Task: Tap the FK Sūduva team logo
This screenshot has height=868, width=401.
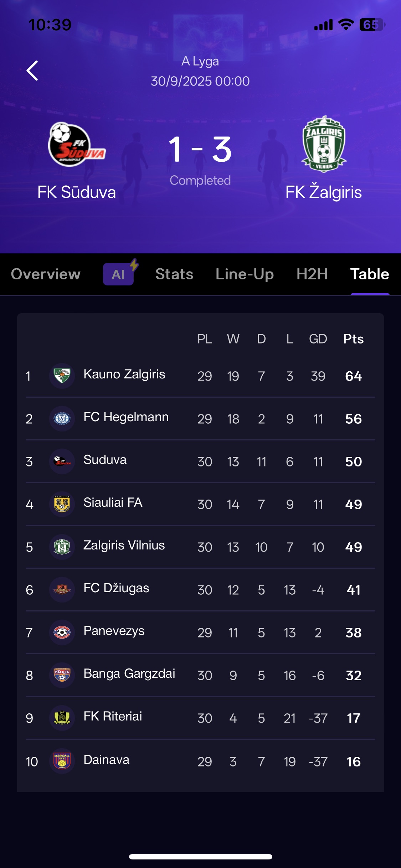Action: (x=77, y=144)
